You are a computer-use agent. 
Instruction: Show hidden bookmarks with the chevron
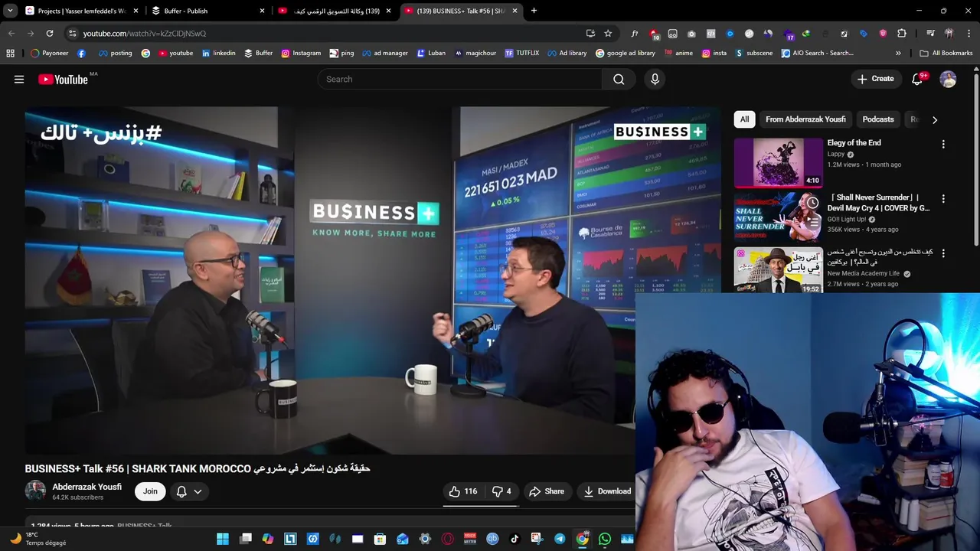point(898,54)
